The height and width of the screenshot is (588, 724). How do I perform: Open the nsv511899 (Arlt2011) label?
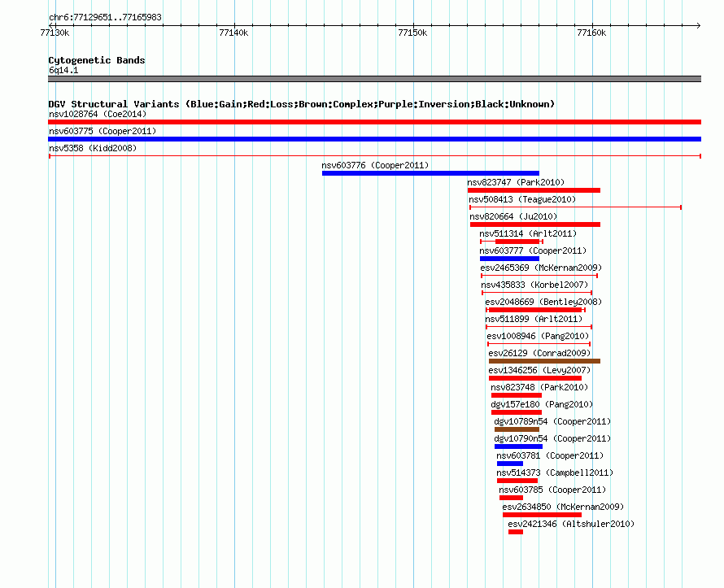pyautogui.click(x=534, y=319)
